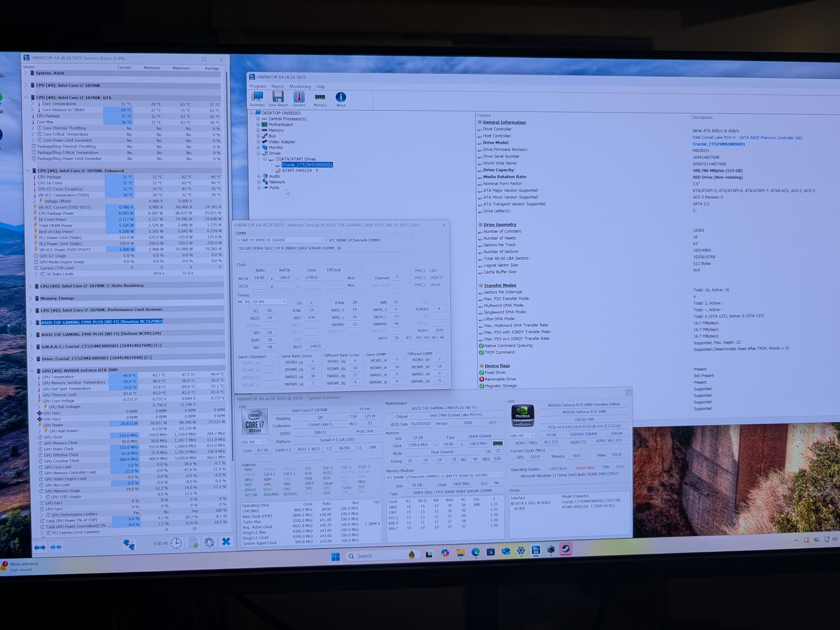Expand the Network tree node

(259, 182)
